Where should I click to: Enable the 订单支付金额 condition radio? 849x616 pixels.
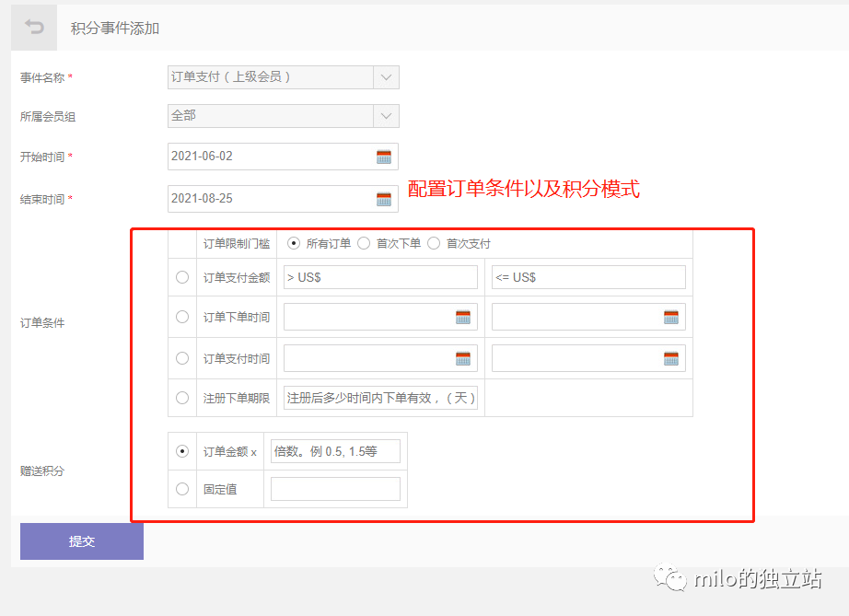[x=181, y=276]
